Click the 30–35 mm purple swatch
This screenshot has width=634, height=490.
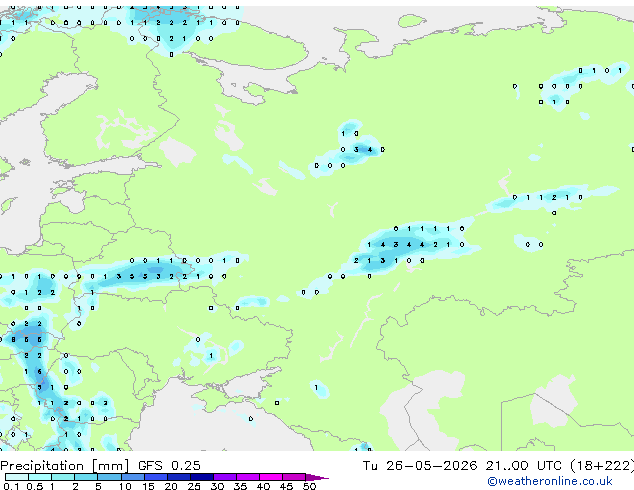click(x=224, y=477)
